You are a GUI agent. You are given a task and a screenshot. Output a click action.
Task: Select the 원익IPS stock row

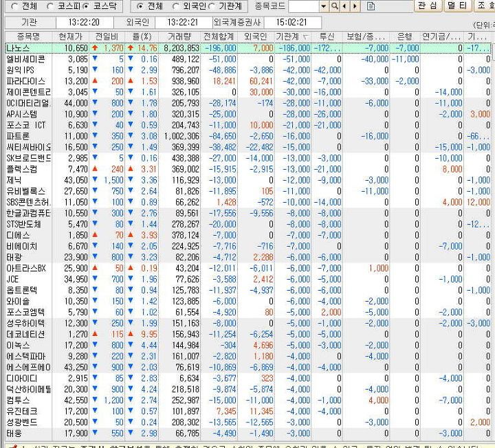pyautogui.click(x=248, y=70)
